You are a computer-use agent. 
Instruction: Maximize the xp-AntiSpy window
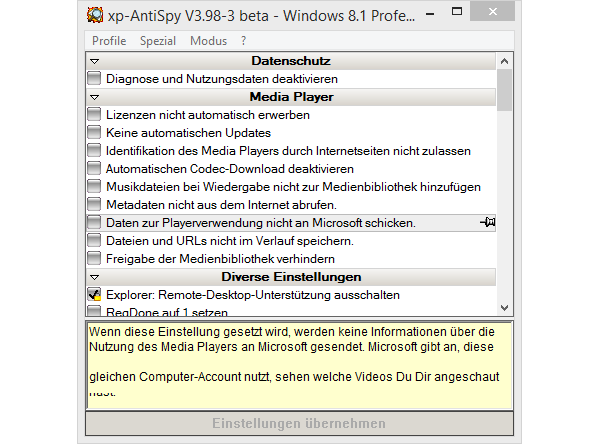click(x=457, y=11)
